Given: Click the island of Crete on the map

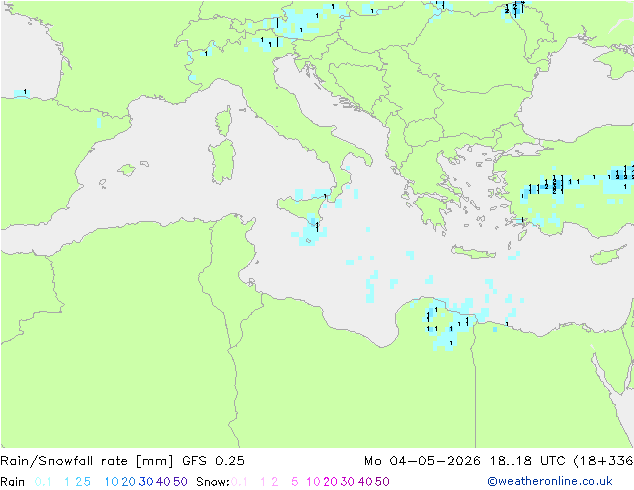Looking at the screenshot, I should tap(473, 252).
